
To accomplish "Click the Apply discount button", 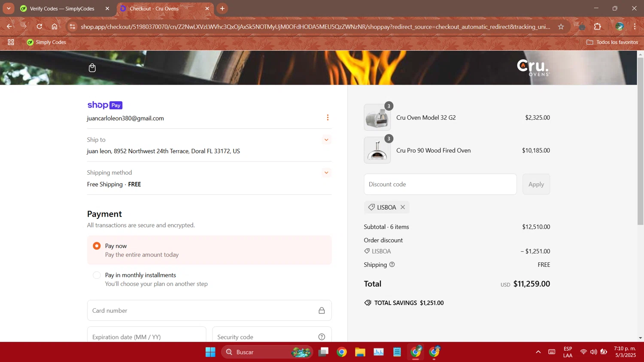I will (x=536, y=184).
